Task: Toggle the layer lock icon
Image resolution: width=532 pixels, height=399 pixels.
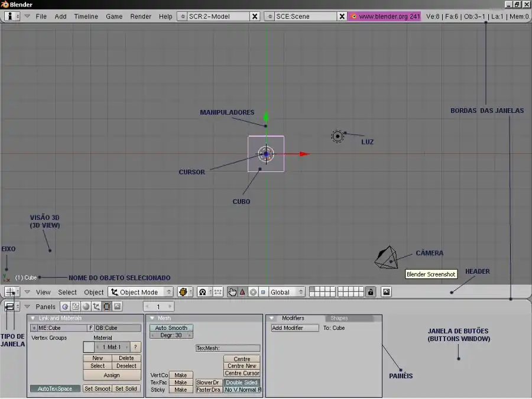Action: [371, 292]
